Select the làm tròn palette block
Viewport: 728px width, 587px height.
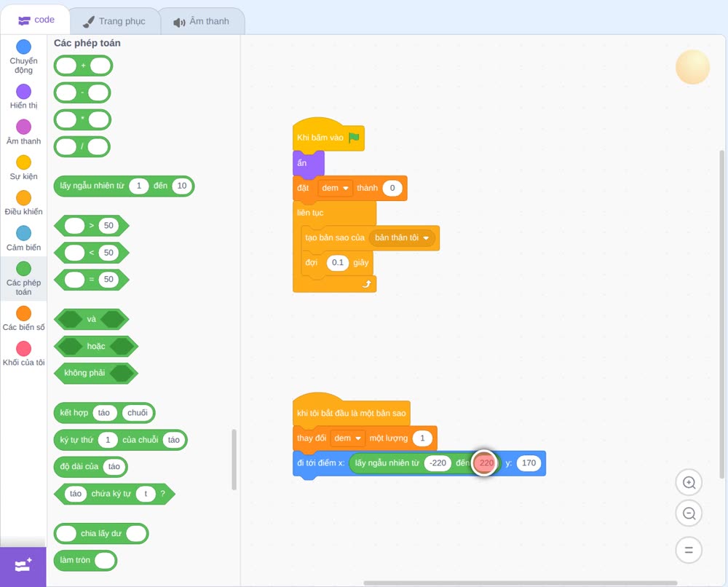[85, 561]
